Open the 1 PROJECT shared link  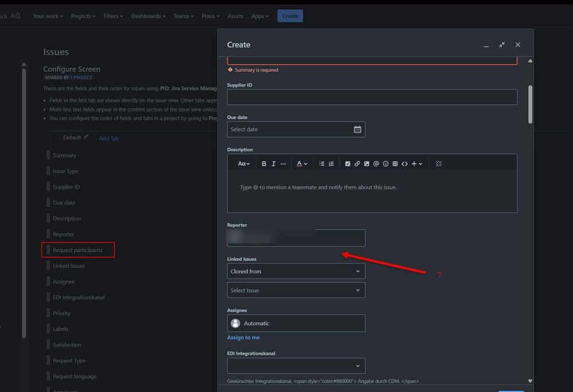click(x=81, y=77)
